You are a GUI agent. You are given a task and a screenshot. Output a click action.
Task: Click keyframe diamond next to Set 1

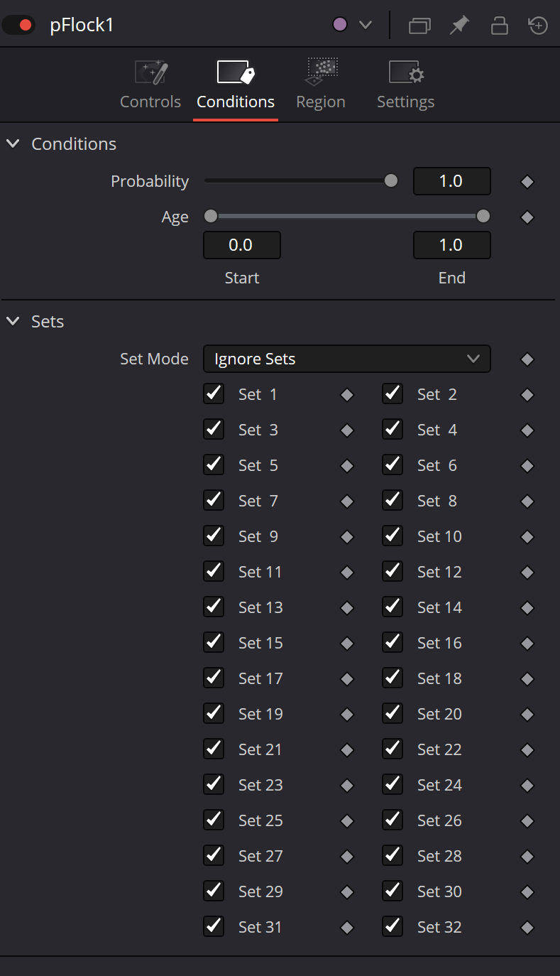(x=347, y=395)
